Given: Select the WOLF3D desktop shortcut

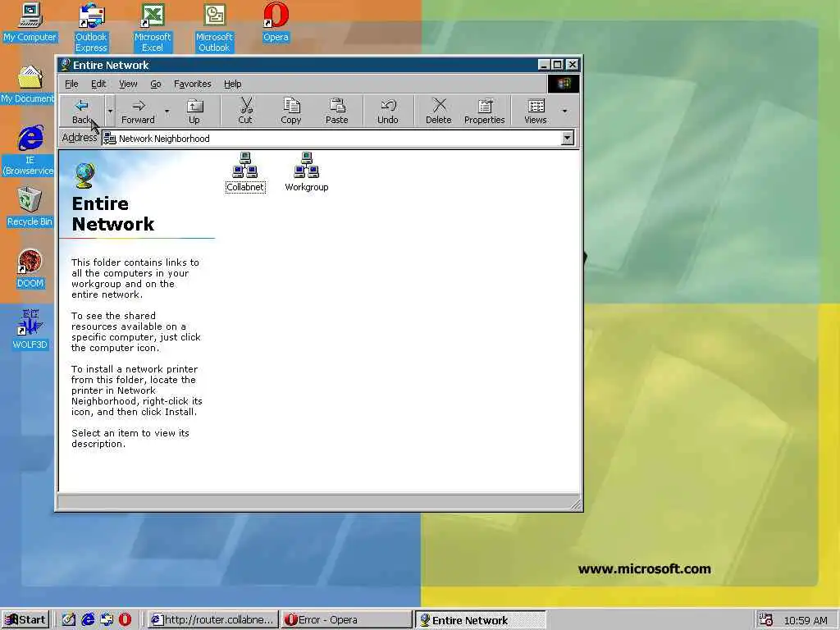Looking at the screenshot, I should pos(30,330).
